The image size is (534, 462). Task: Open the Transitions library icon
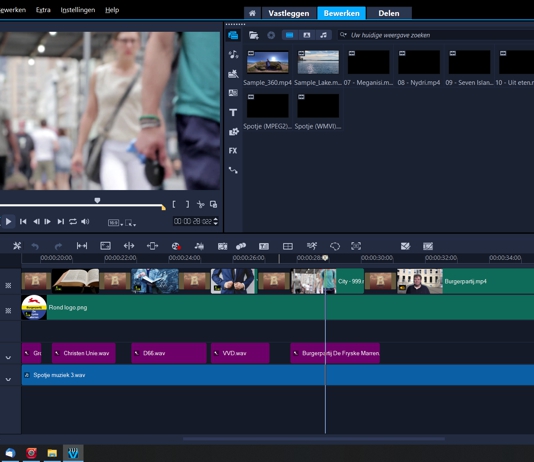pos(233,93)
